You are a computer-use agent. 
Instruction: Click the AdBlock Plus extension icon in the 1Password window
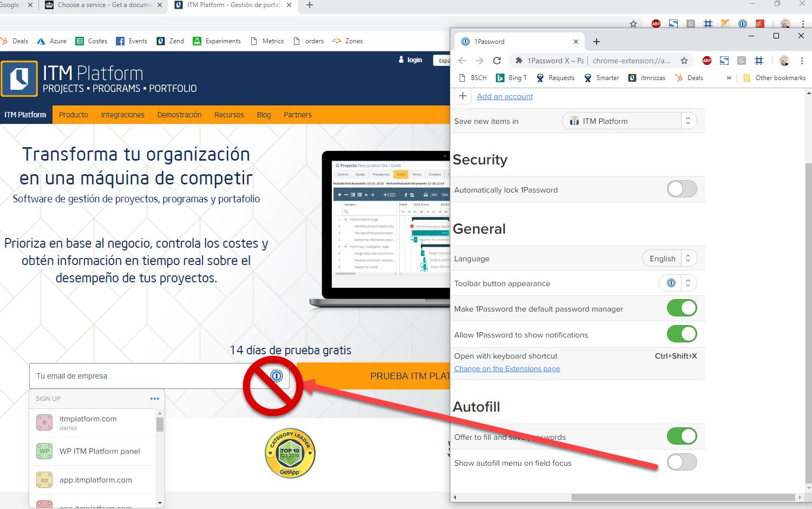tap(706, 61)
